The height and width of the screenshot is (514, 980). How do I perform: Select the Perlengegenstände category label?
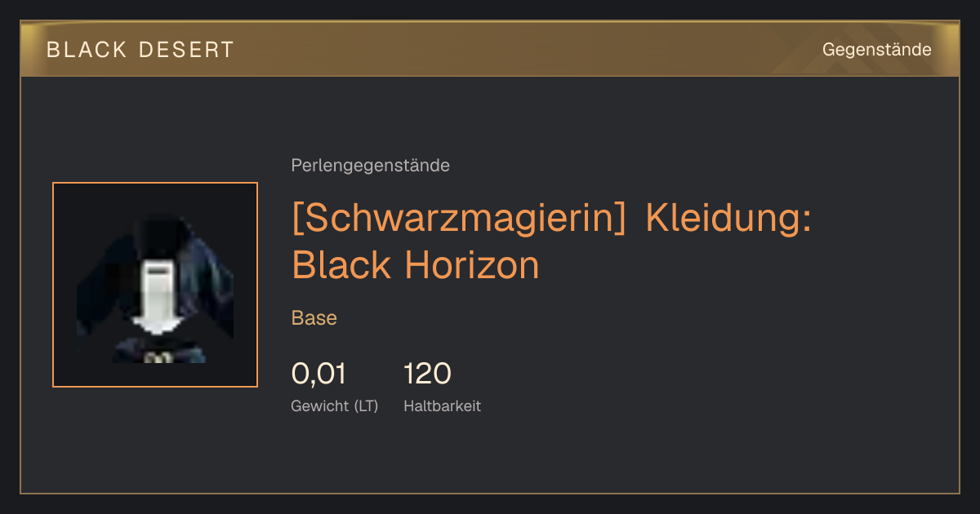pyautogui.click(x=370, y=166)
